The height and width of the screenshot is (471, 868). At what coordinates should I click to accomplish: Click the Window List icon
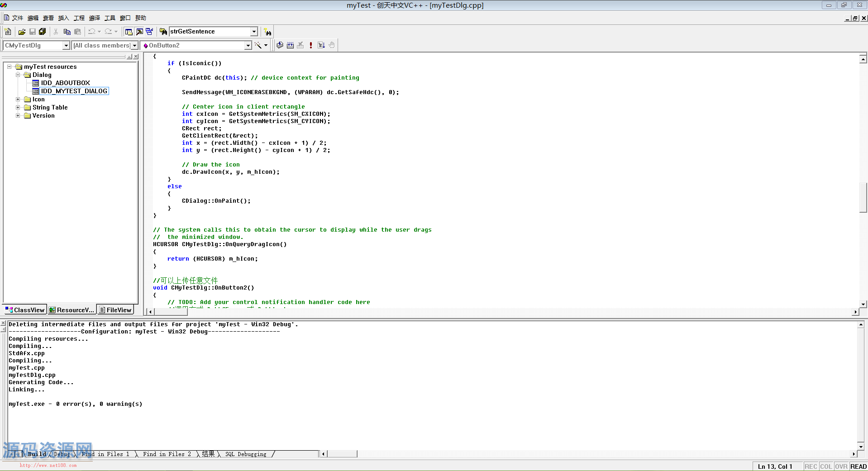(x=149, y=32)
